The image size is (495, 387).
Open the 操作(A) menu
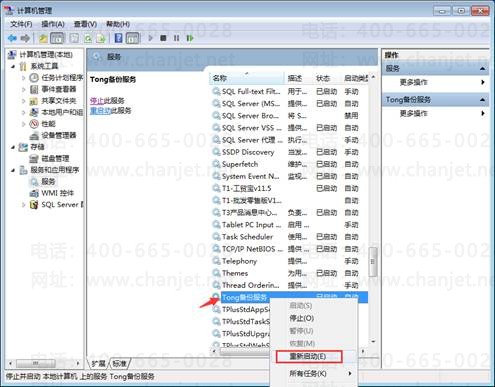pyautogui.click(x=53, y=24)
